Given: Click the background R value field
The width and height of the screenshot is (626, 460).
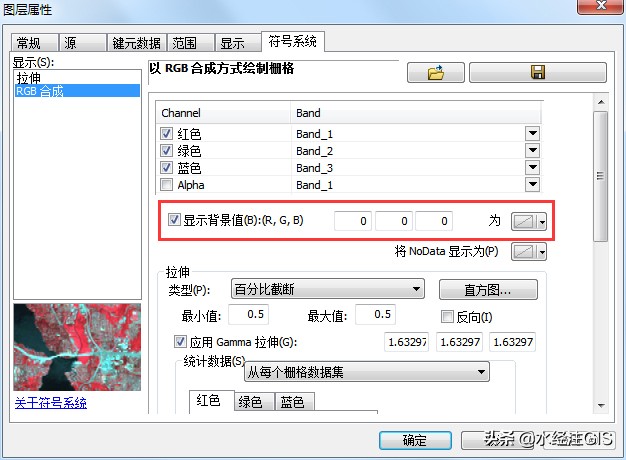Looking at the screenshot, I should pos(353,221).
